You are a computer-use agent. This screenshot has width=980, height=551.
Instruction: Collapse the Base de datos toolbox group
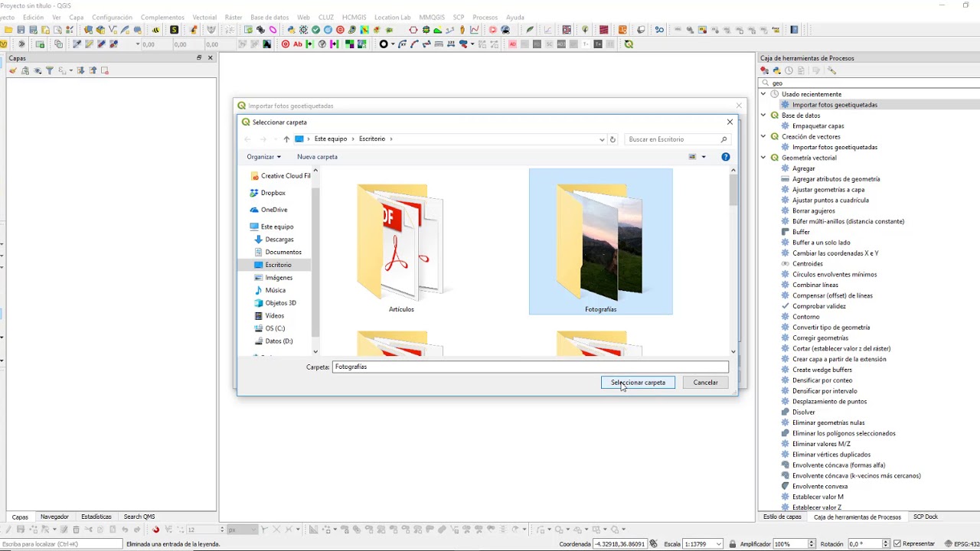point(763,116)
